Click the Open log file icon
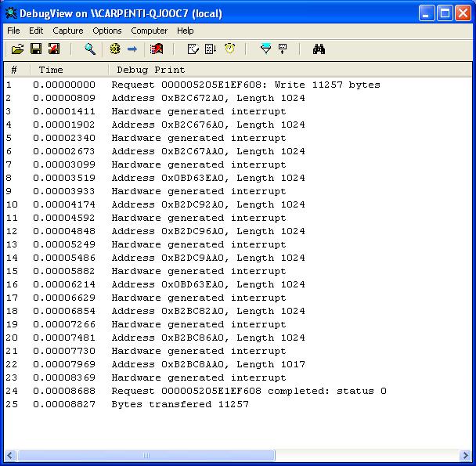This screenshot has width=476, height=466. point(17,49)
